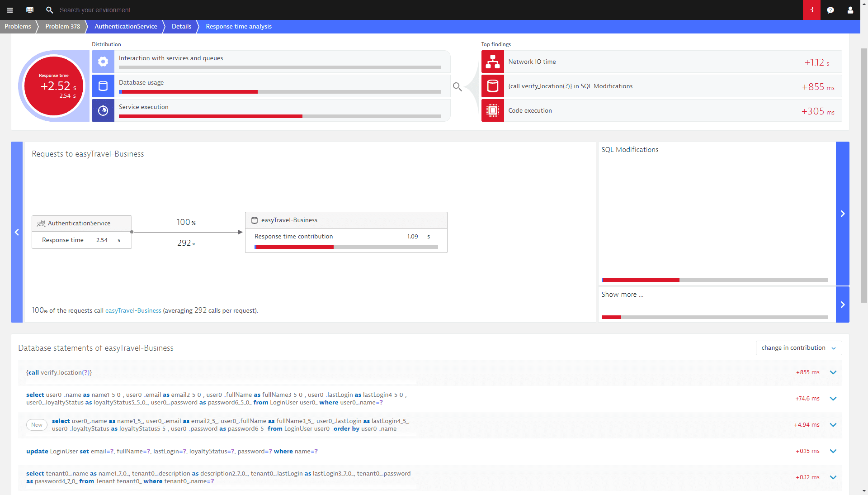Click the New badge on statement
This screenshot has width=868, height=495.
coord(37,425)
